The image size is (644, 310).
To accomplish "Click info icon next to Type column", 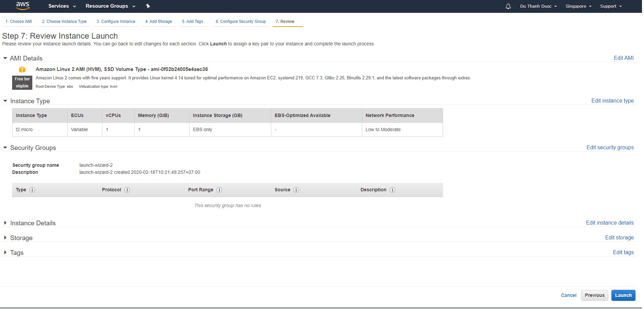I will [32, 190].
